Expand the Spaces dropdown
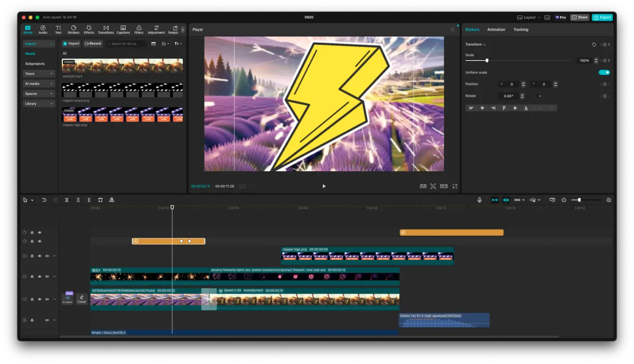This screenshot has height=364, width=634. pyautogui.click(x=39, y=94)
